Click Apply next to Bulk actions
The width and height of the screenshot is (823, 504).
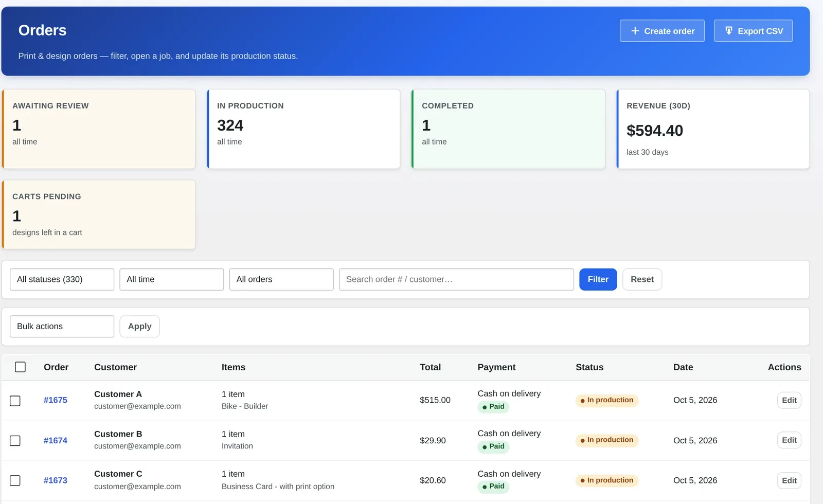coord(139,327)
